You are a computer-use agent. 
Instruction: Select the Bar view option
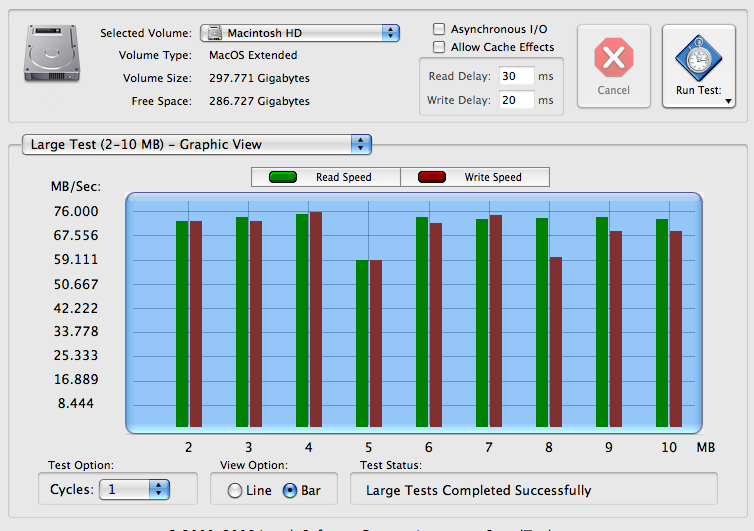pos(290,490)
